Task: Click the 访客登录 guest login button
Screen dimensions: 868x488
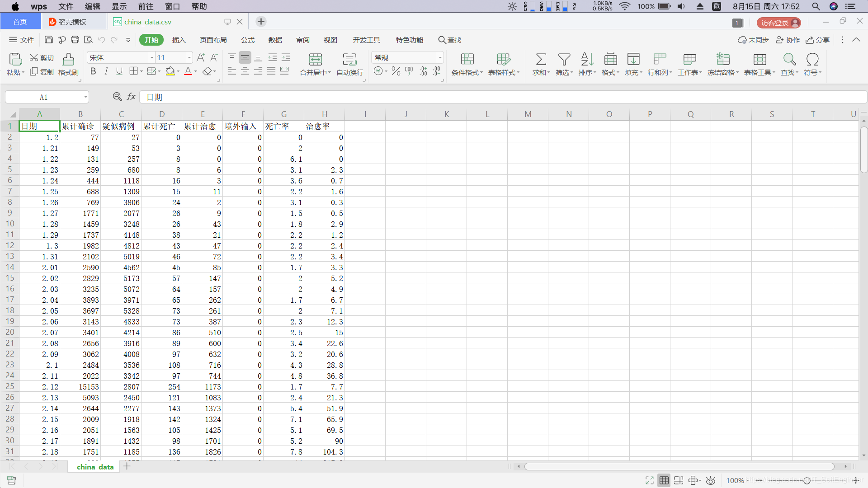Action: [x=778, y=23]
